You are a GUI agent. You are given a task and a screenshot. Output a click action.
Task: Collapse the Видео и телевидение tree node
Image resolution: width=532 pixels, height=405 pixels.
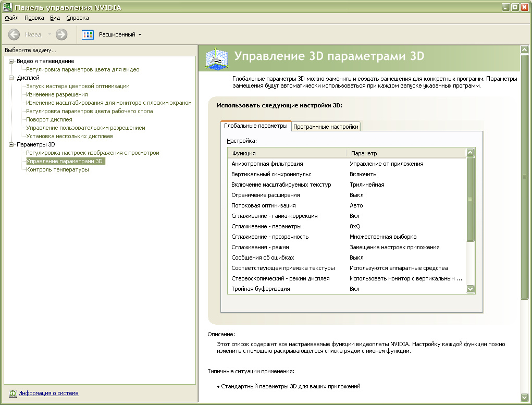point(11,61)
